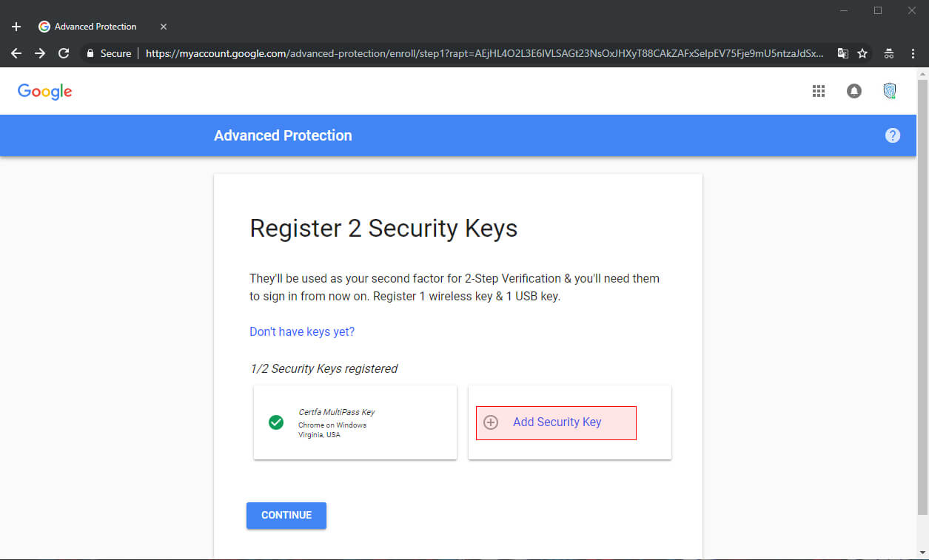This screenshot has width=929, height=560.
Task: Click the Google logo
Action: (44, 91)
